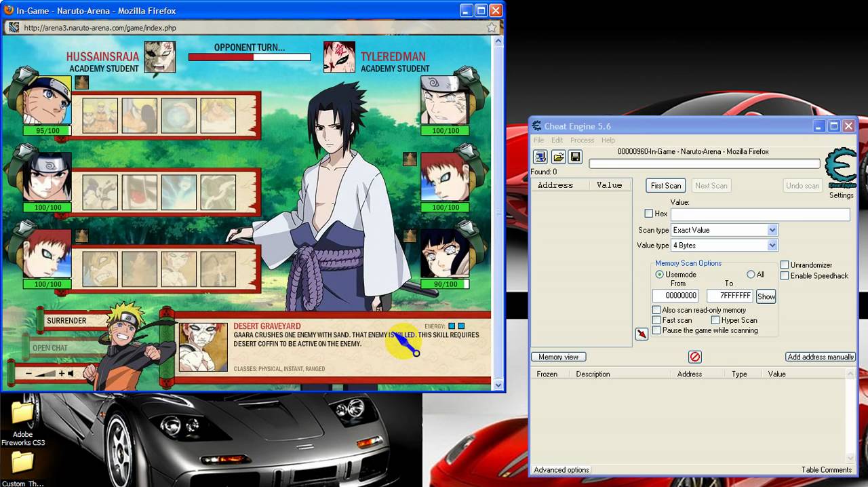Click the open folder icon in Cheat Engine
This screenshot has height=487, width=868.
(558, 157)
